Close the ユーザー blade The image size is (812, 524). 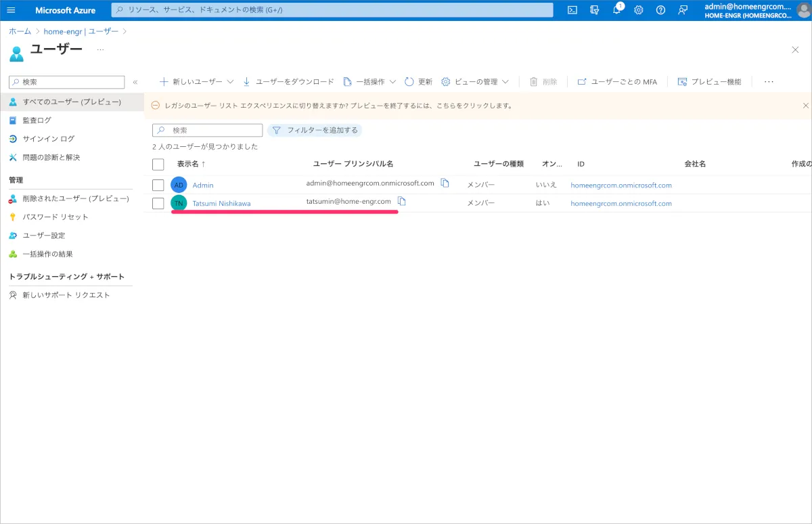795,49
